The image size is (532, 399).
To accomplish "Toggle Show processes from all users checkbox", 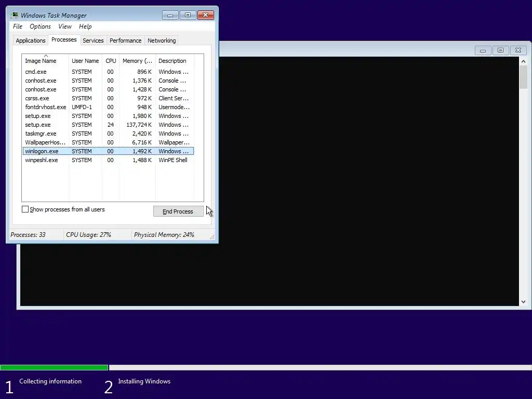I will [25, 209].
